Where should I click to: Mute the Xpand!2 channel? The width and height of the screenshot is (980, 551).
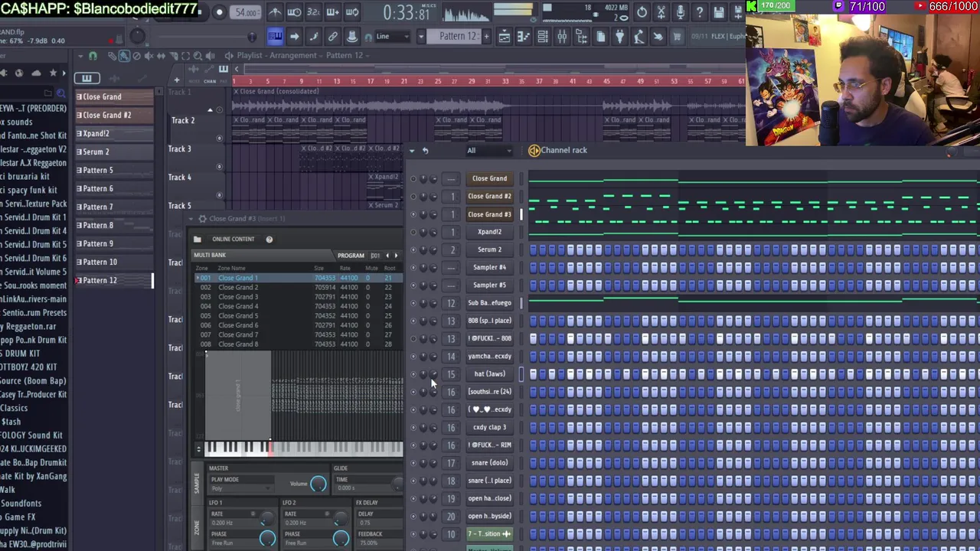click(413, 232)
